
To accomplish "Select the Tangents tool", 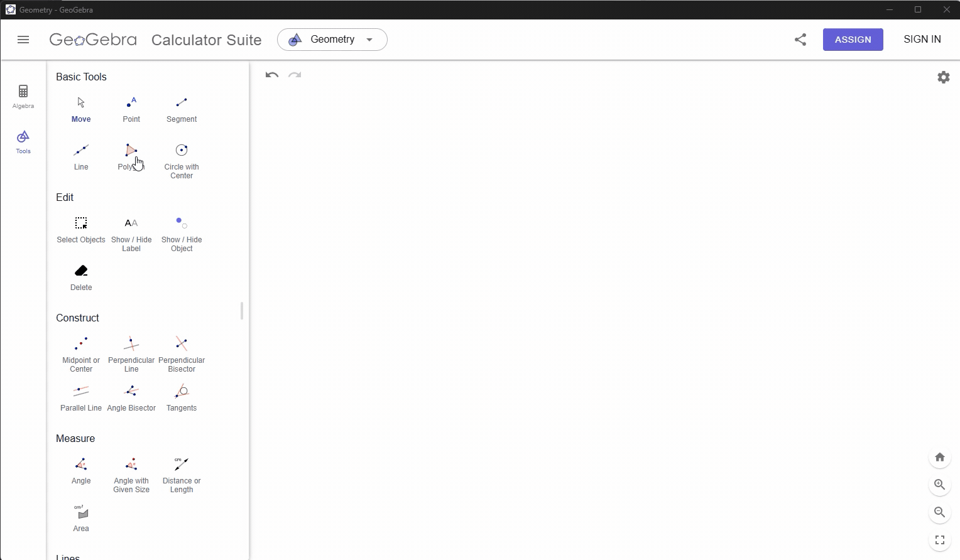I will 182,398.
